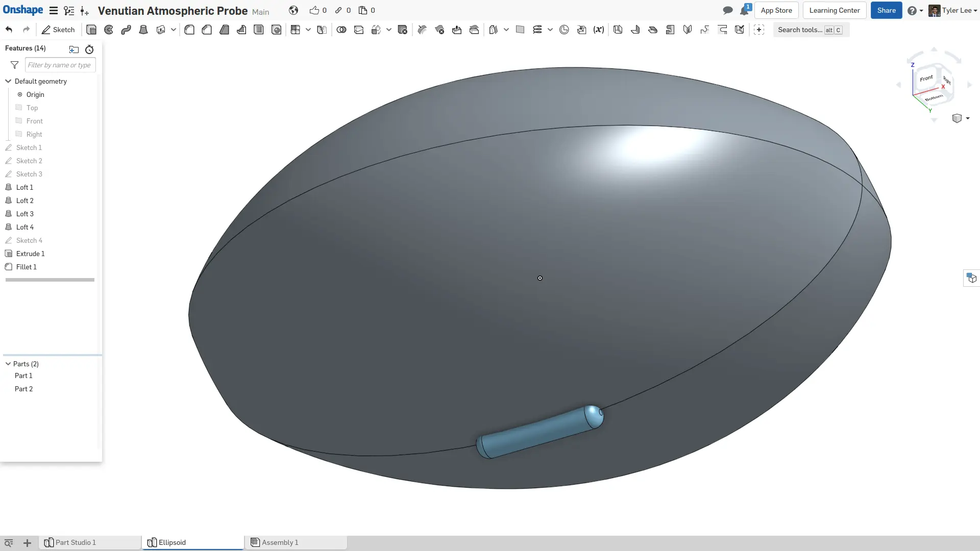The height and width of the screenshot is (551, 980).
Task: Open the Learning Center
Action: [x=834, y=10]
